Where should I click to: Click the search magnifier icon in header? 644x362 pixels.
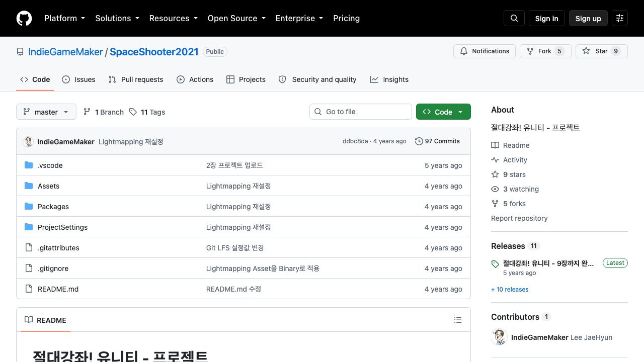coord(514,18)
